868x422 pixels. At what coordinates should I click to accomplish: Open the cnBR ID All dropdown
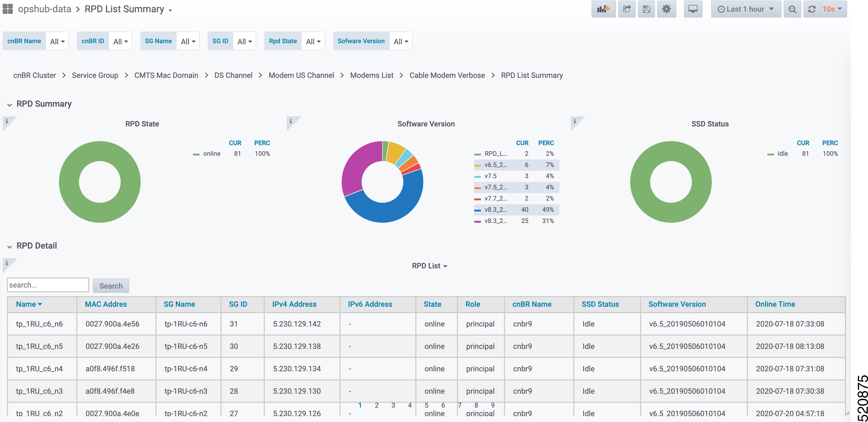121,41
